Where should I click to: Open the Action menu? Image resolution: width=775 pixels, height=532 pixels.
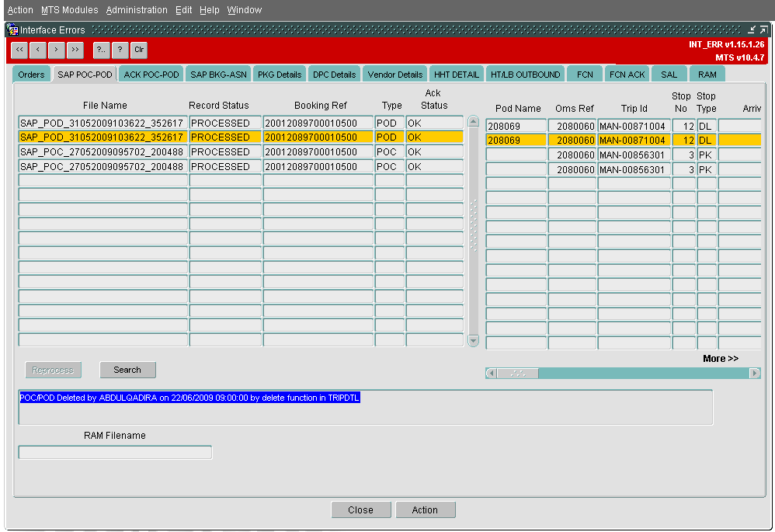coord(20,10)
